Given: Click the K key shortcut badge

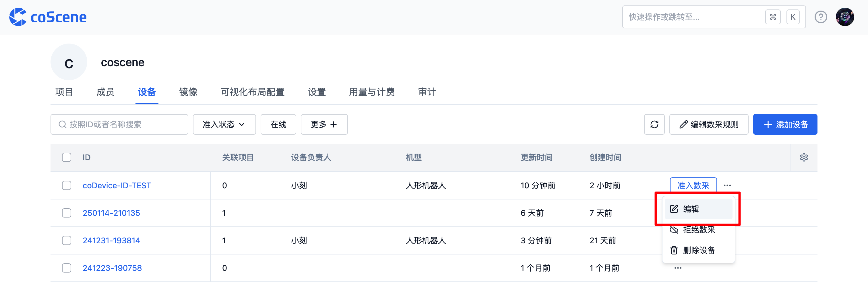Looking at the screenshot, I should pyautogui.click(x=793, y=17).
